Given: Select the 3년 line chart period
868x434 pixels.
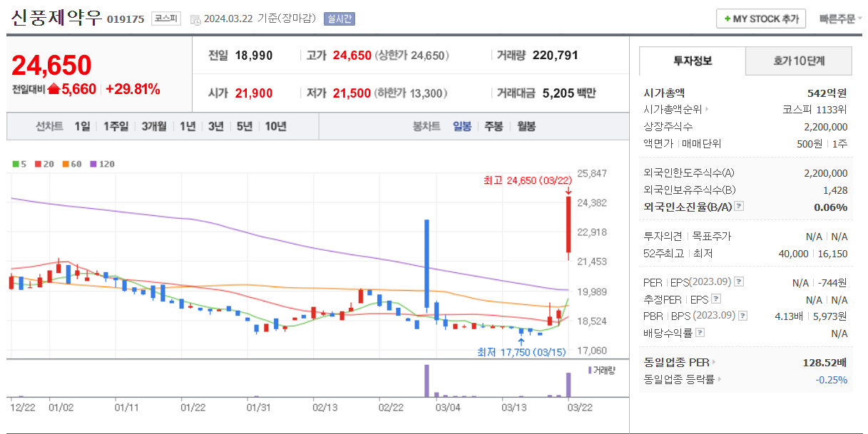Looking at the screenshot, I should tap(216, 126).
